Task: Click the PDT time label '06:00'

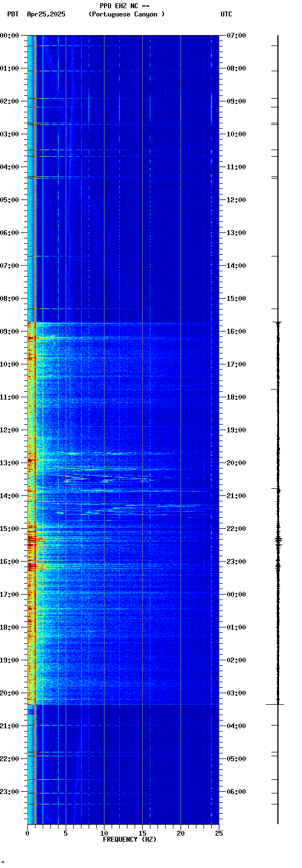Action: (x=9, y=233)
